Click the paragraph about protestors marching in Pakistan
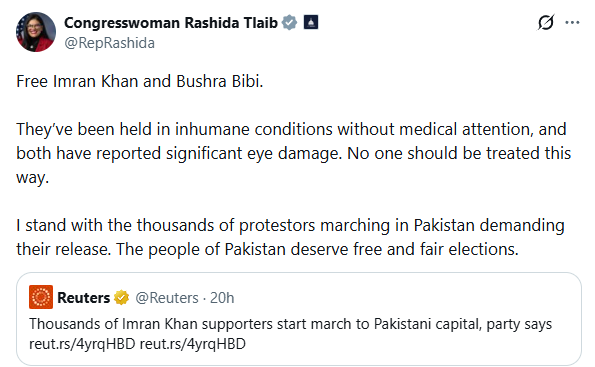This screenshot has width=595, height=367. (290, 237)
